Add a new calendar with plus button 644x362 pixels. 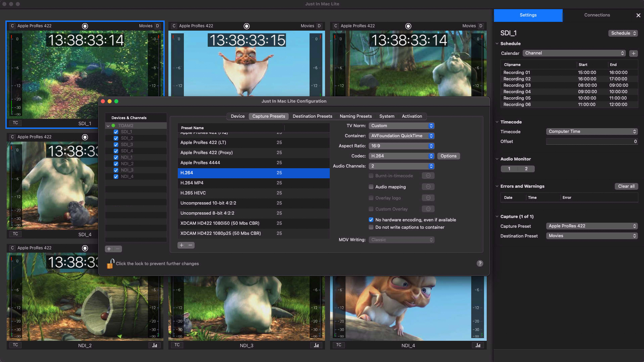pyautogui.click(x=634, y=53)
